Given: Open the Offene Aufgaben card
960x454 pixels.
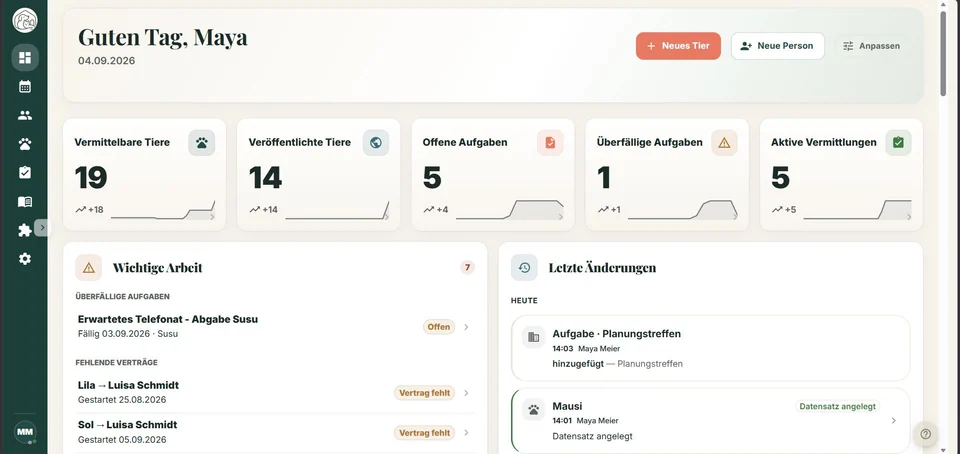Looking at the screenshot, I should [493, 174].
